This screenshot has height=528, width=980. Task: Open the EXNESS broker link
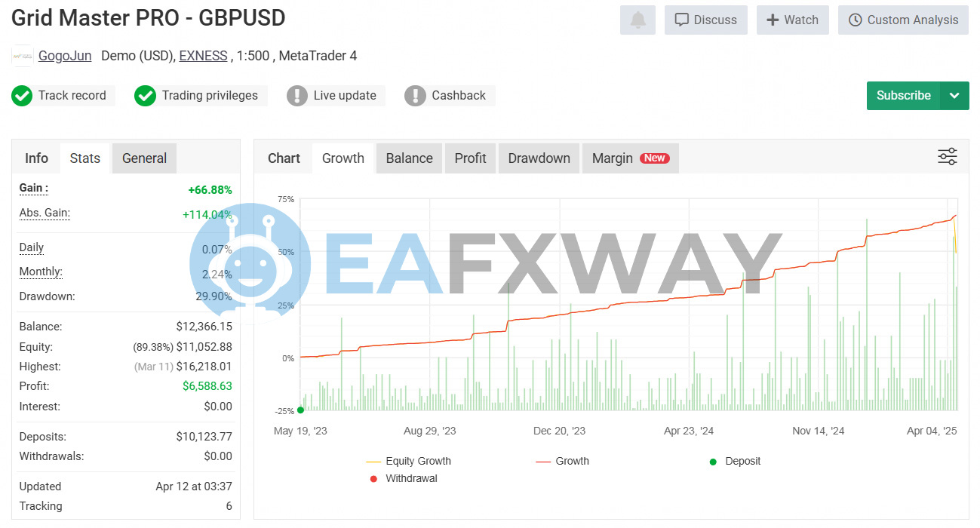(203, 56)
